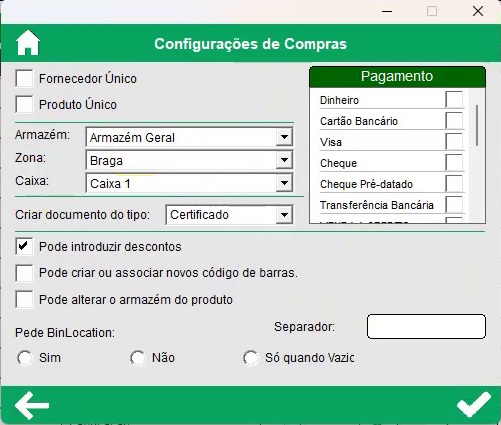Open the Zona dropdown showing Braga
The width and height of the screenshot is (501, 425).
point(189,160)
